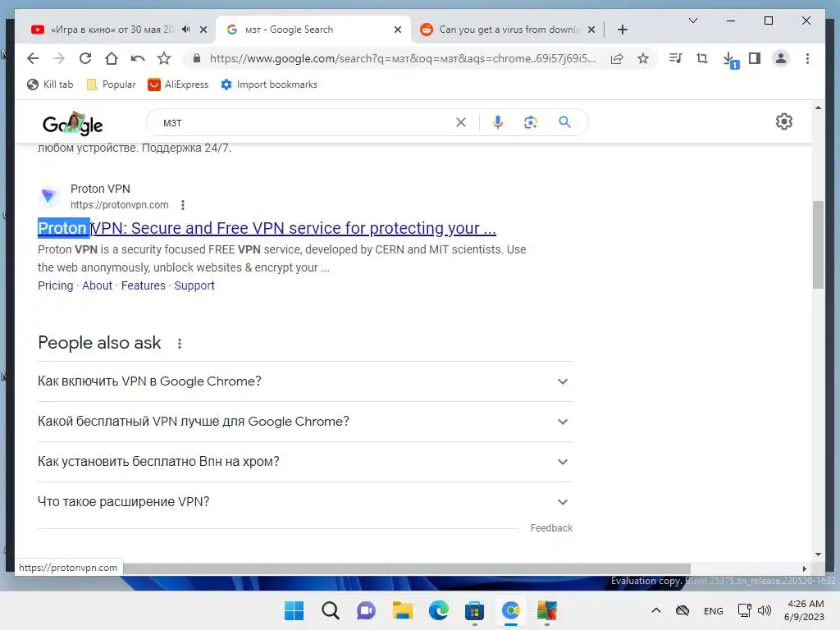Switch to the 'мзт - Google Search' tab
Image resolution: width=840 pixels, height=630 pixels.
[313, 30]
